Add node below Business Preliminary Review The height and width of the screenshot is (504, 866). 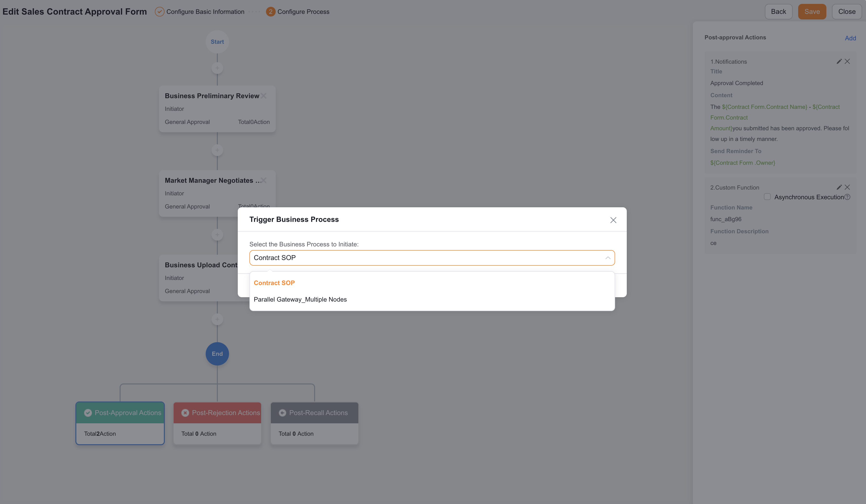pyautogui.click(x=217, y=150)
